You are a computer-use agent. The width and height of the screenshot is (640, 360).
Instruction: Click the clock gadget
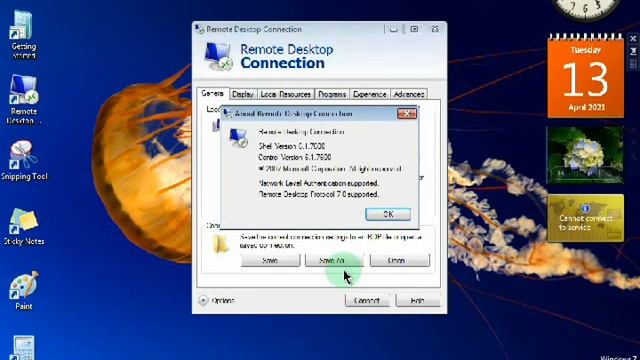coord(585,9)
